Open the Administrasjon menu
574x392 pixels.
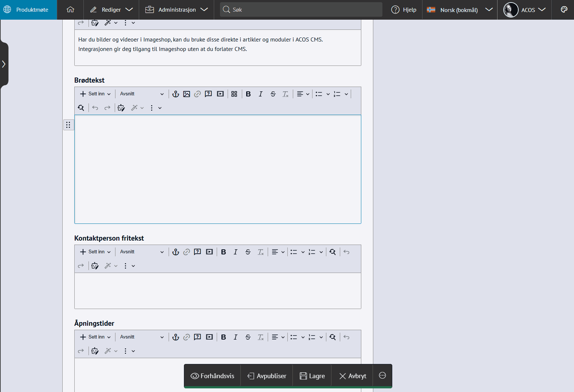[177, 10]
